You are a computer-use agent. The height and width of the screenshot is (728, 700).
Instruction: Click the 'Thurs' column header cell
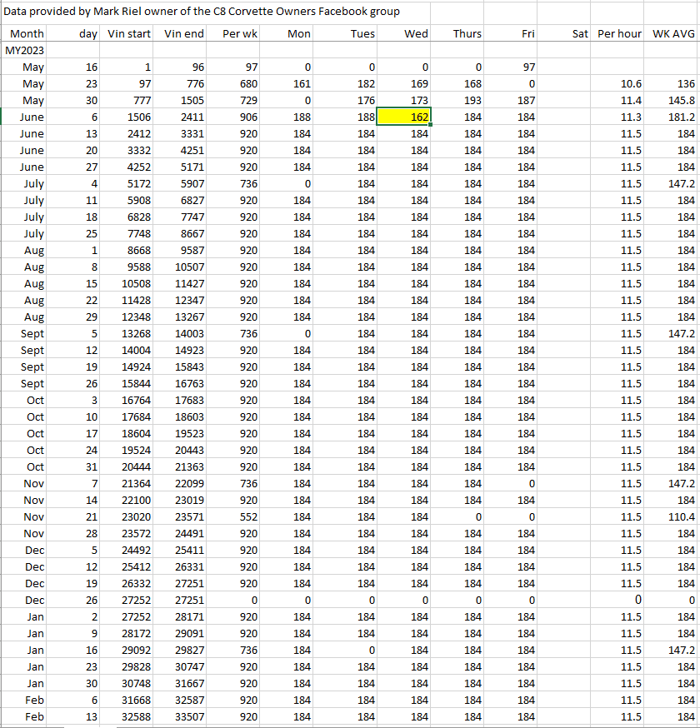(x=467, y=34)
